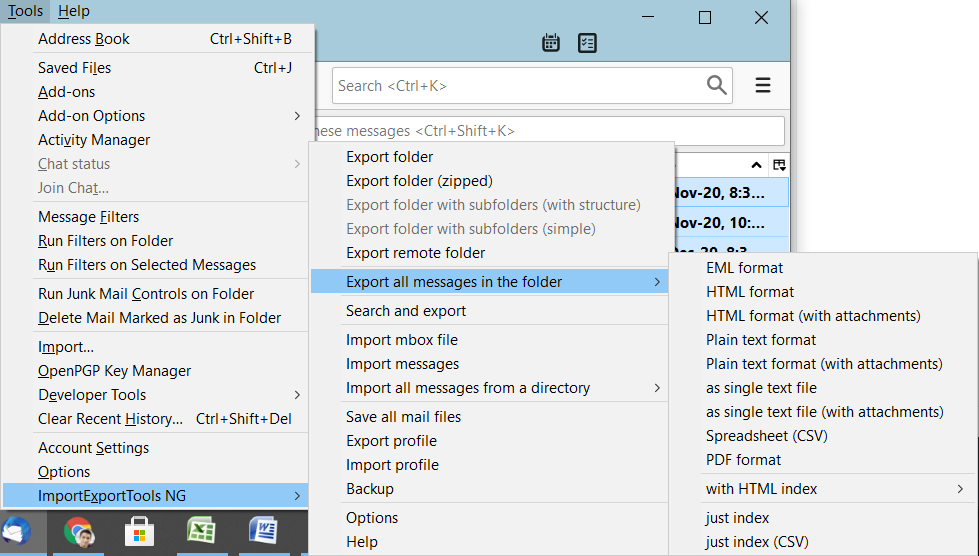Select Delete Mail Marked as Junk in Folder
This screenshot has width=979, height=556.
click(x=156, y=318)
